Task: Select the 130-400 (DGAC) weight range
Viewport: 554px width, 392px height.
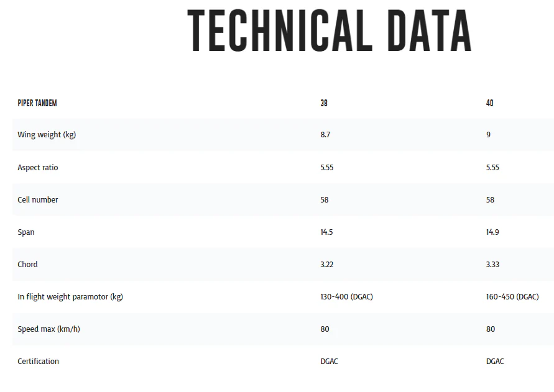Action: click(346, 297)
